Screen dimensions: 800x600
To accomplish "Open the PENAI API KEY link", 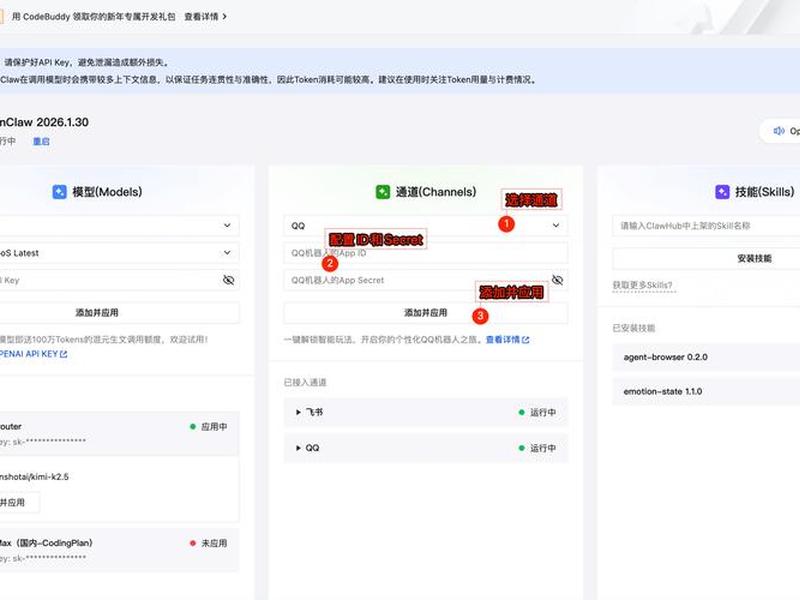I will [29, 354].
